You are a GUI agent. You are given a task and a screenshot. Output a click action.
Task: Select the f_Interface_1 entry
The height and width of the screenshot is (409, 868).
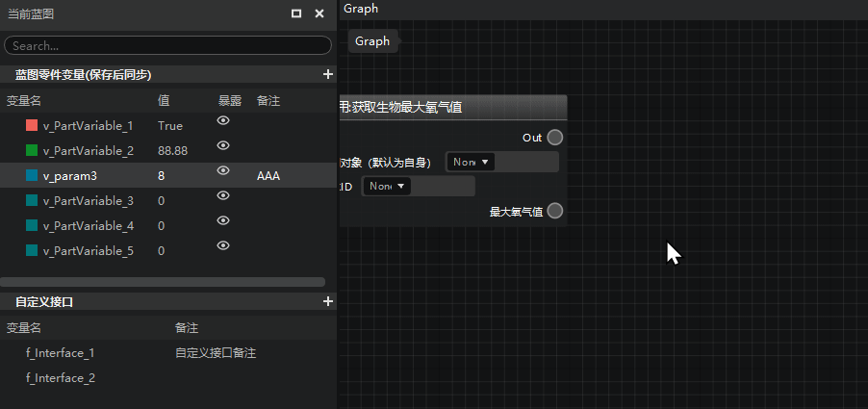point(61,353)
